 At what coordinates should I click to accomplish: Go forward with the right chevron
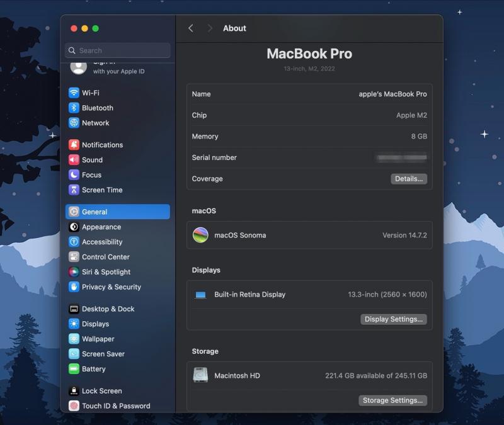[210, 28]
